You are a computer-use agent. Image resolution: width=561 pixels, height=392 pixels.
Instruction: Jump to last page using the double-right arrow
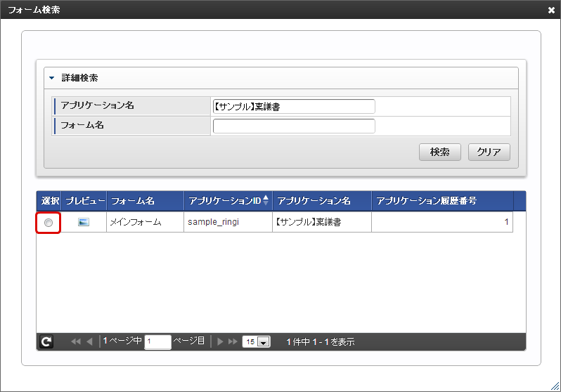233,341
